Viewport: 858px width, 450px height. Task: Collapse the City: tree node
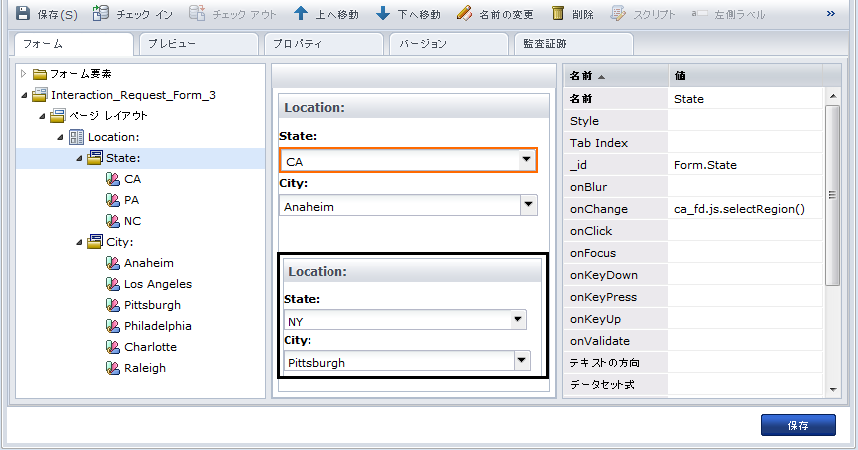click(78, 242)
